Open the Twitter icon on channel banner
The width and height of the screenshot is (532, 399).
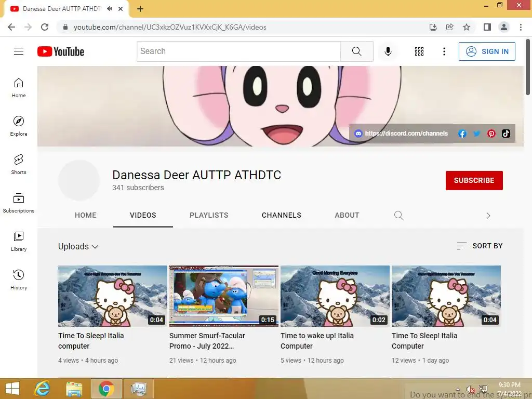coord(477,134)
